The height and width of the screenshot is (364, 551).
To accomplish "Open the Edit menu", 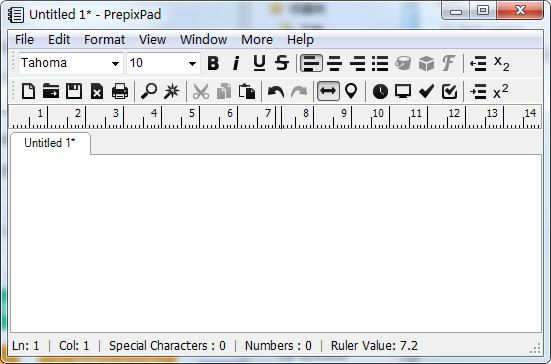I will [x=59, y=40].
